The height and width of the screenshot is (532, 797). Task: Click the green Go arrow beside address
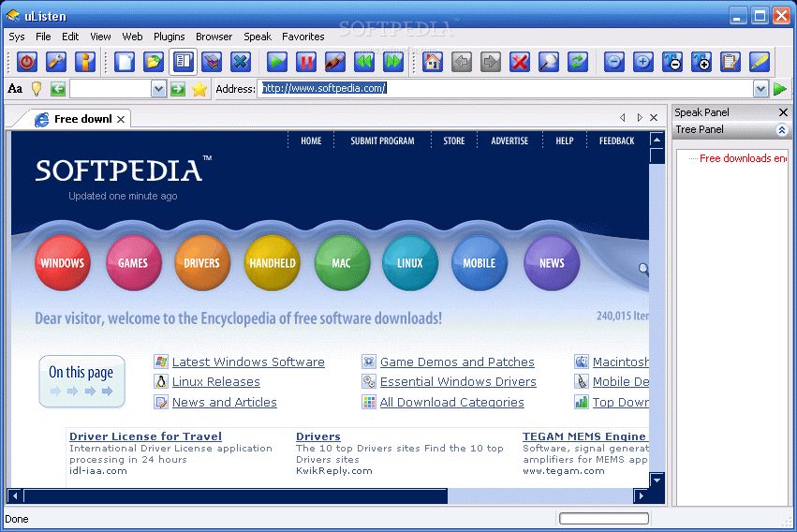pyautogui.click(x=779, y=89)
